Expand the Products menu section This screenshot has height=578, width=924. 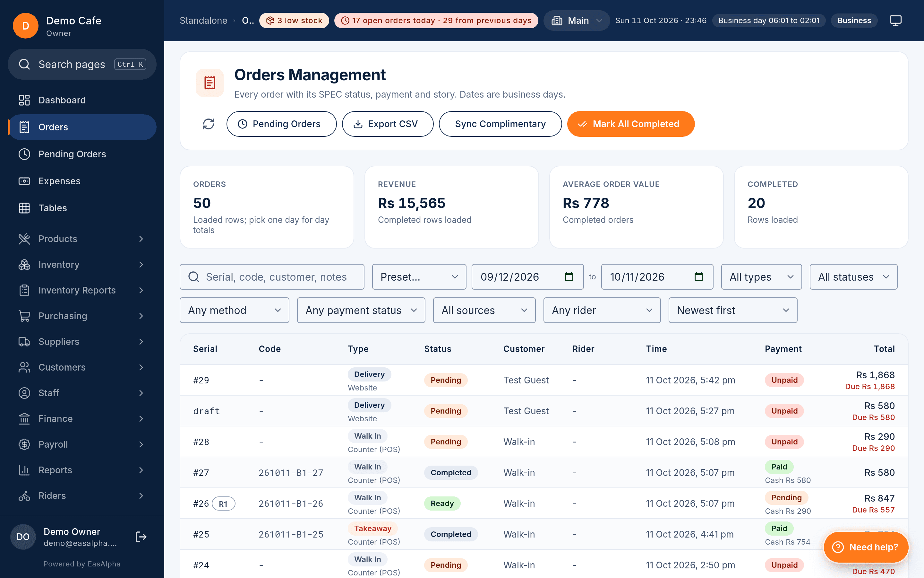pyautogui.click(x=82, y=239)
